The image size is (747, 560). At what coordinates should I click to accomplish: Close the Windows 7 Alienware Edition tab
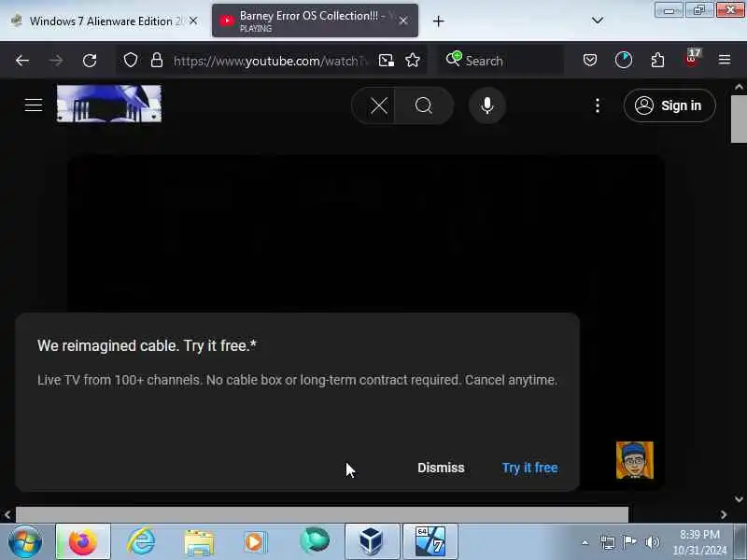193,21
